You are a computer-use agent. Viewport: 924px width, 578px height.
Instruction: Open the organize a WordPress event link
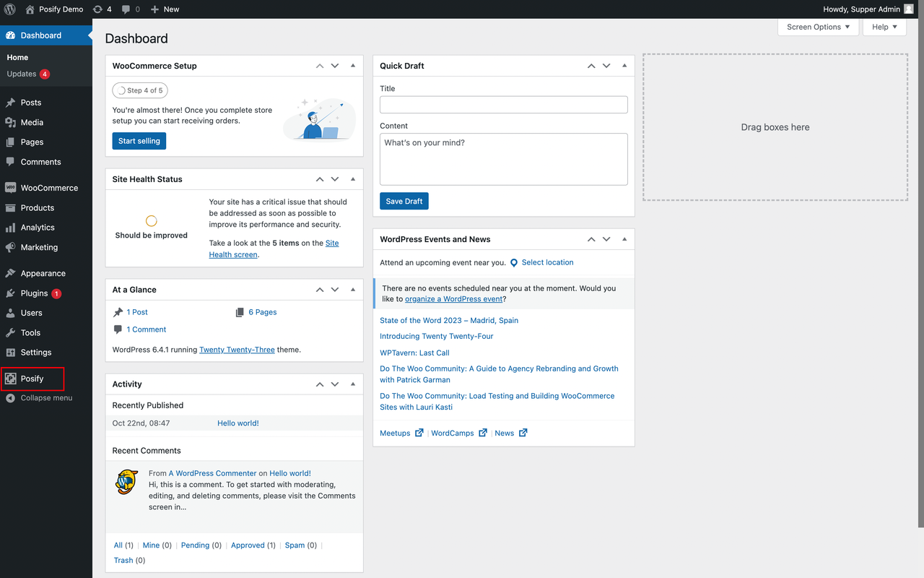[453, 299]
